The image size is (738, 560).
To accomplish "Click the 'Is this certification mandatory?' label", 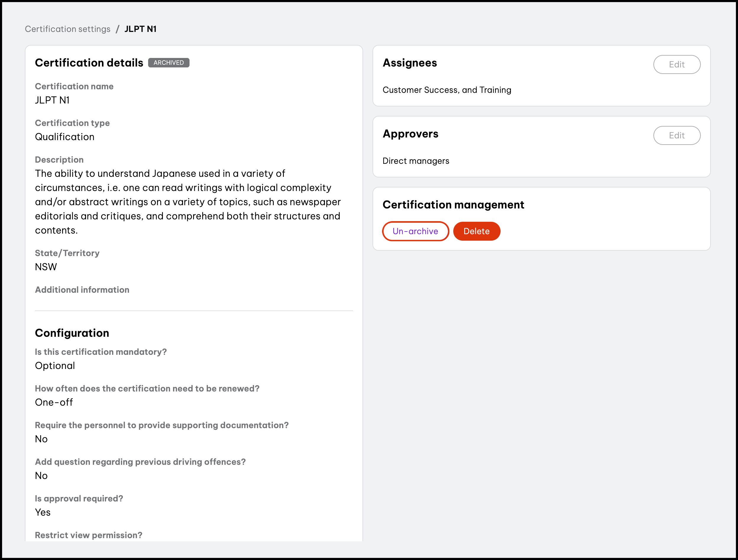I will [101, 352].
